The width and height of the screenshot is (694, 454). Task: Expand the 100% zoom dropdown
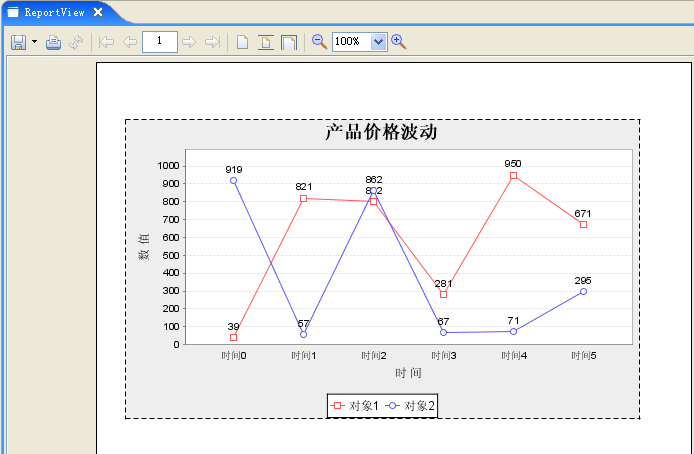pyautogui.click(x=378, y=42)
